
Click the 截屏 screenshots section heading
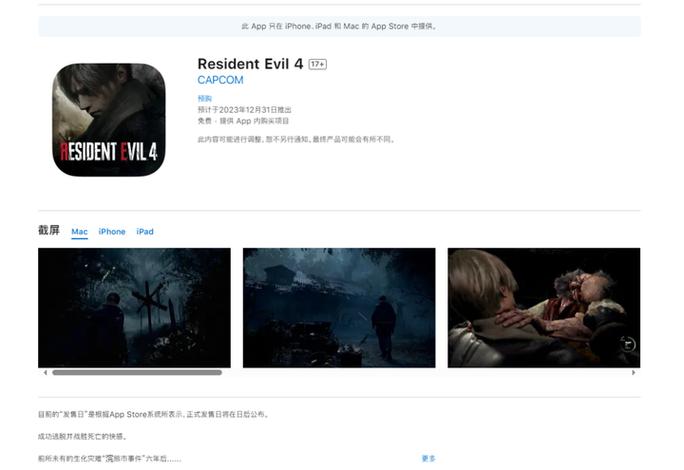49,230
